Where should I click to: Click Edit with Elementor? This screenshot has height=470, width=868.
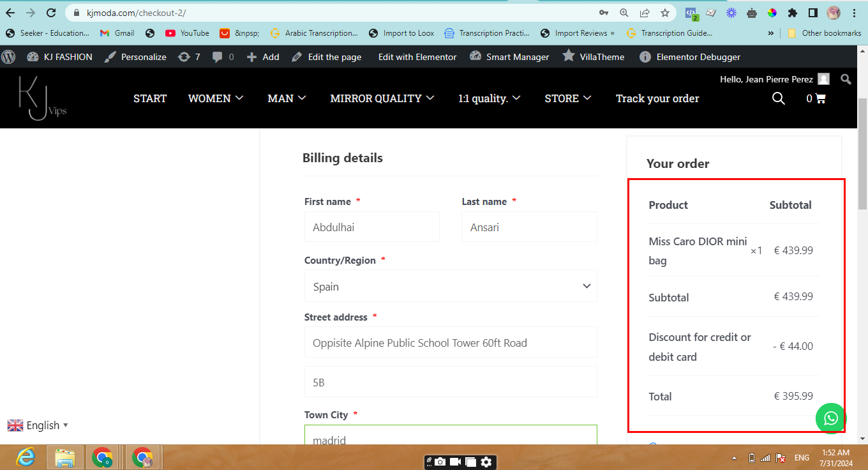tap(417, 57)
